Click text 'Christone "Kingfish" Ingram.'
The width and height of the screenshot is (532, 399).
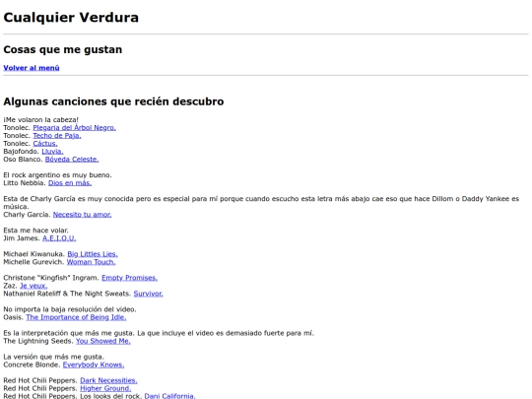(51, 278)
